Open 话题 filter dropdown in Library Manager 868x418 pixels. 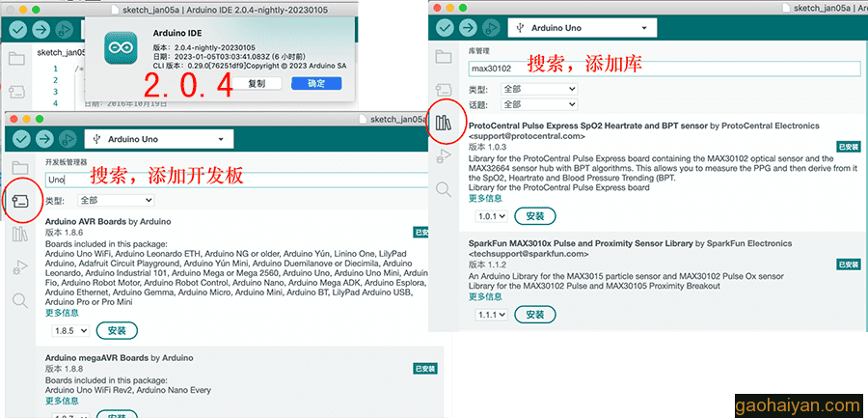coord(539,104)
